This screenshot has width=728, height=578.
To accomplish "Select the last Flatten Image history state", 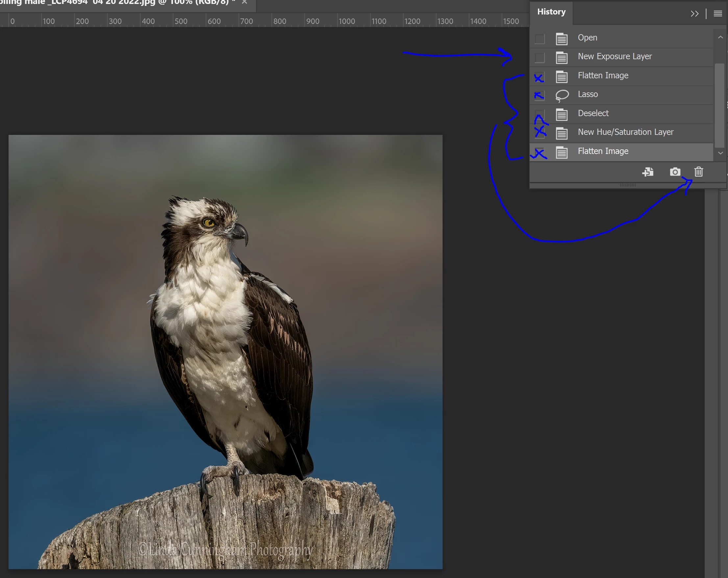I will [x=603, y=151].
